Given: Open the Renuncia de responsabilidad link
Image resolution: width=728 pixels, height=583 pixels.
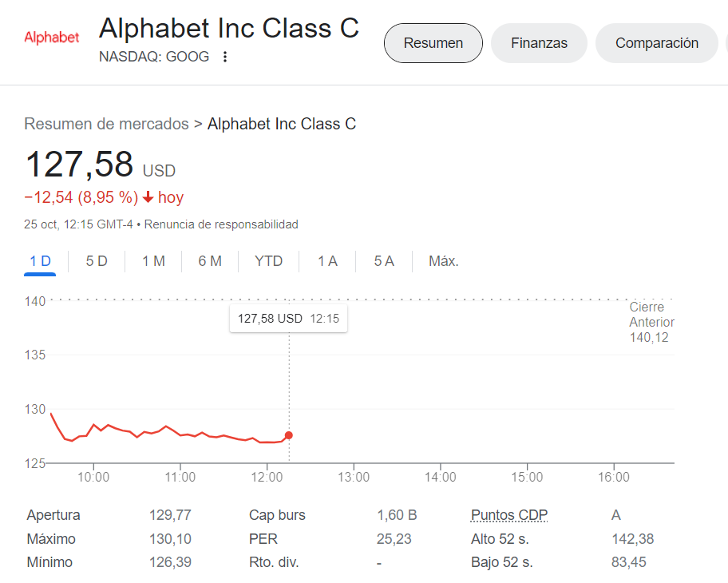Looking at the screenshot, I should click(x=221, y=224).
